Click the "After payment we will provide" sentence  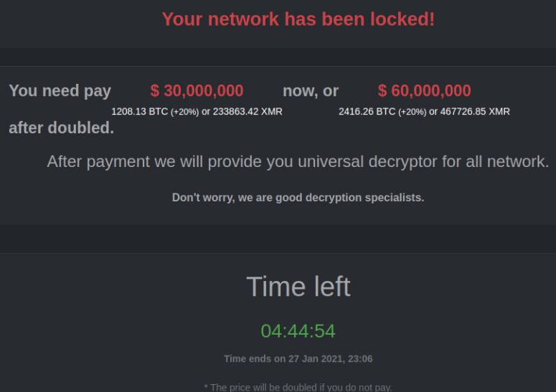point(298,161)
